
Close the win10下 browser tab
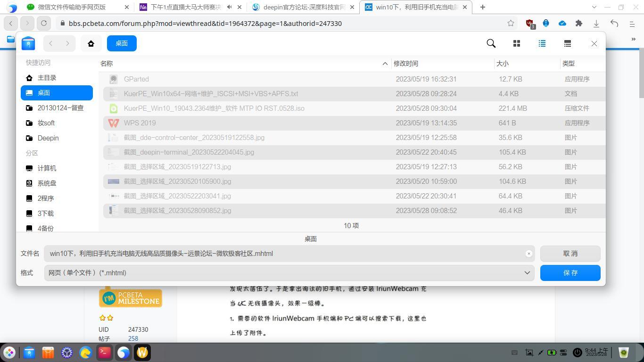tap(465, 7)
